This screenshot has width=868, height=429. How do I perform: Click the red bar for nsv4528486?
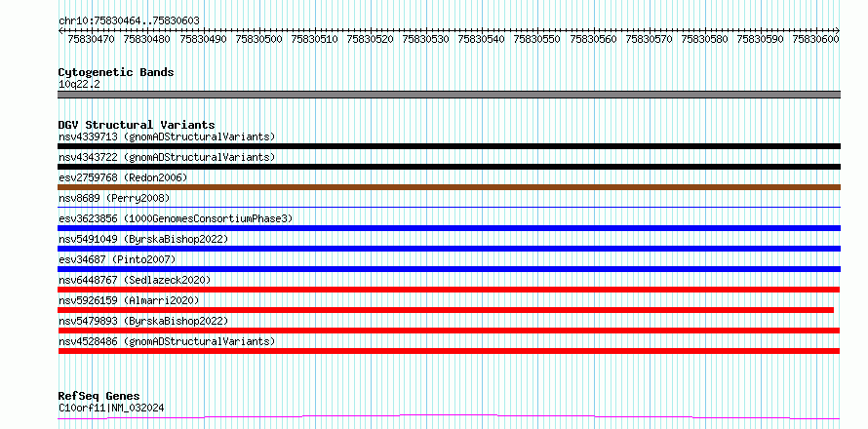pos(449,351)
